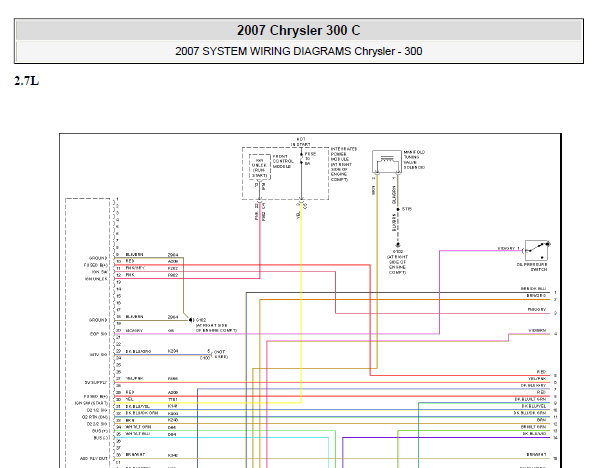Click the manifold tuning valve solenoid symbol
The width and height of the screenshot is (603, 468).
[x=386, y=162]
